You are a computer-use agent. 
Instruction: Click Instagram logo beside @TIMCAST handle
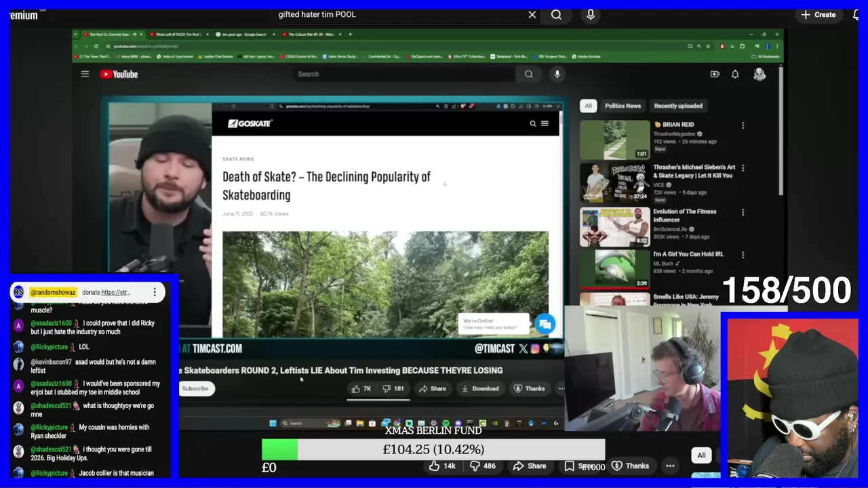(535, 348)
